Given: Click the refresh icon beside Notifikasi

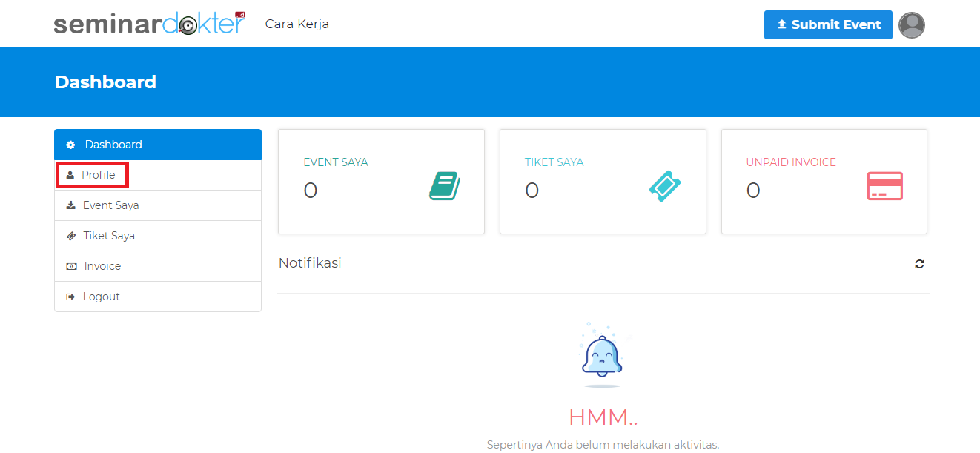Looking at the screenshot, I should (x=919, y=264).
